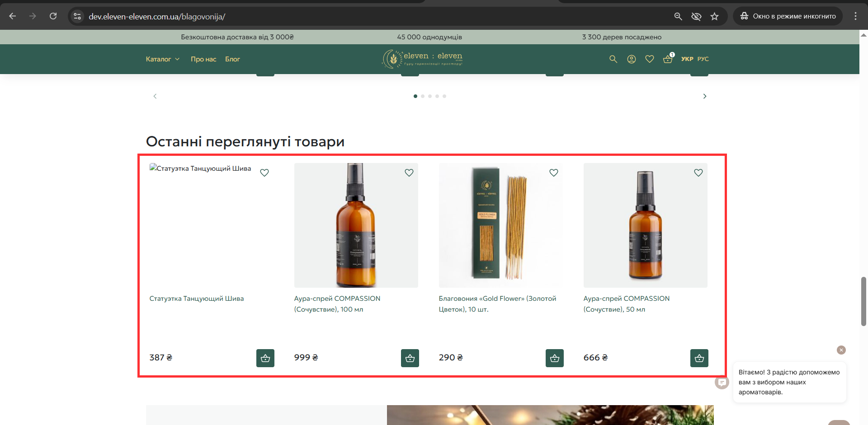Screen dimensions: 868x425
Task: Click the 45 000 однодумців text
Action: [x=429, y=37]
